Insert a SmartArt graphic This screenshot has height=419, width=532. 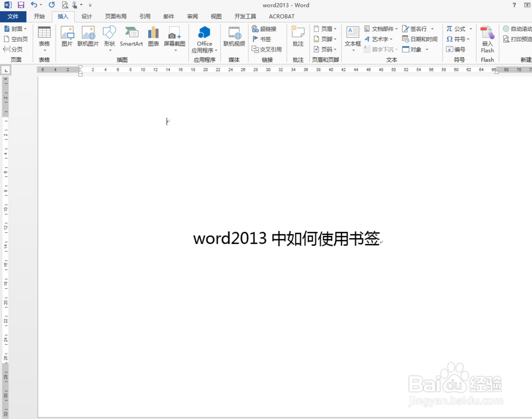pos(131,37)
